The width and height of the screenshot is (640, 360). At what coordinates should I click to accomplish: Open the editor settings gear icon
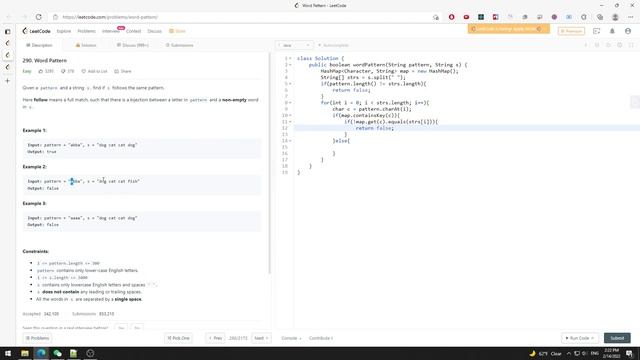pos(620,45)
